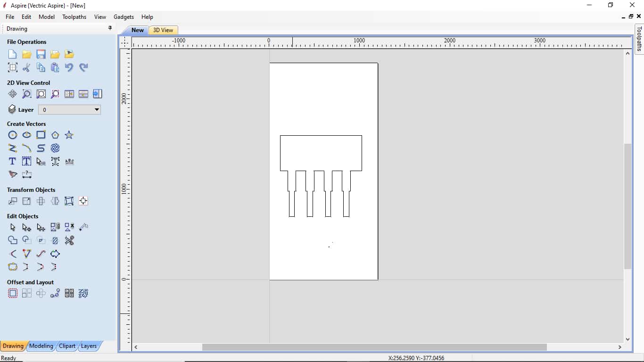The width and height of the screenshot is (644, 362).
Task: Switch to the Modeling tab
Action: tap(41, 346)
